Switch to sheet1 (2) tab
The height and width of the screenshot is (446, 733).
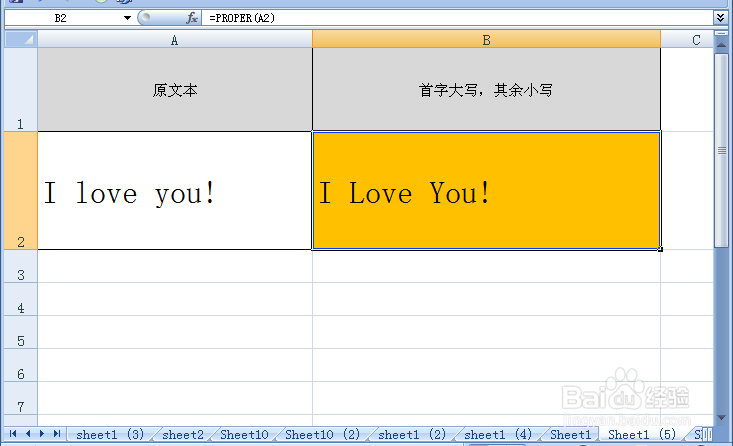click(412, 434)
